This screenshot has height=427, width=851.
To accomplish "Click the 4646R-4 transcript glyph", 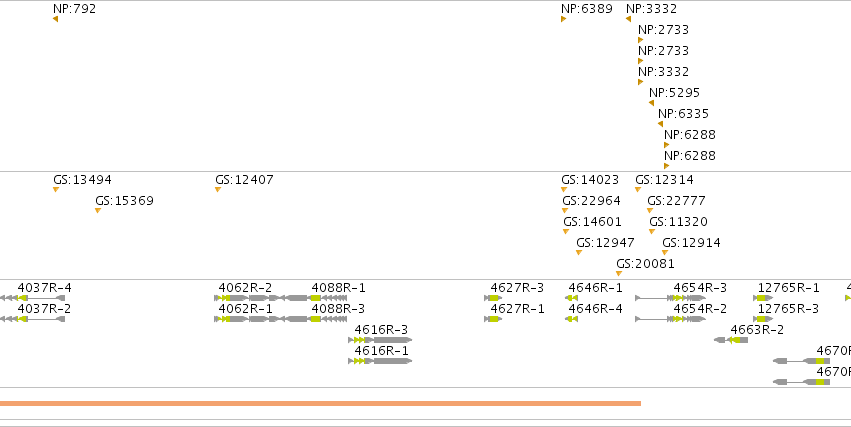I will click(x=571, y=319).
